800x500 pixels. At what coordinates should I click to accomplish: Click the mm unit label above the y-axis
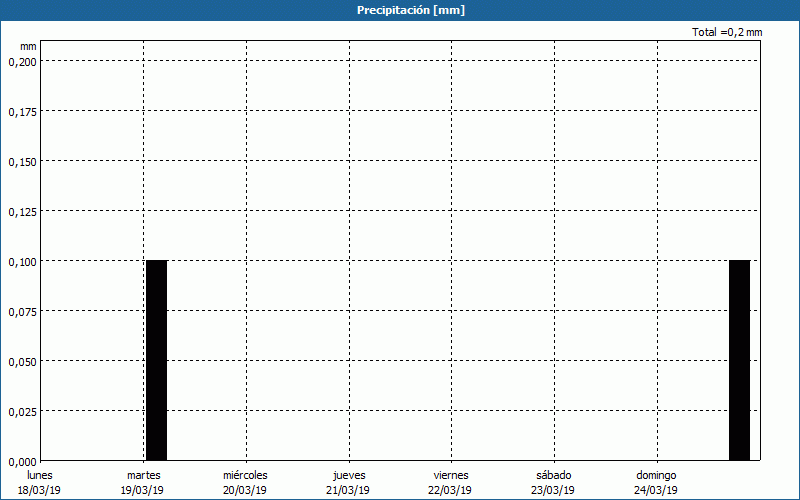tap(28, 46)
